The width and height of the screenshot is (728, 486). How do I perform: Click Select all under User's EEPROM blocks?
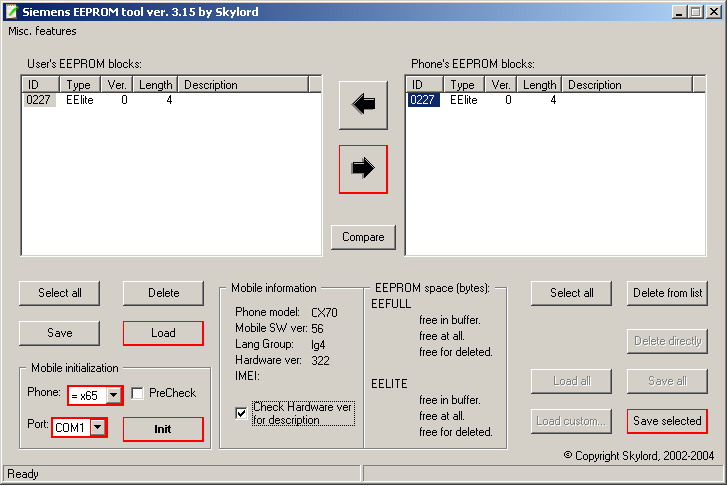[x=59, y=293]
